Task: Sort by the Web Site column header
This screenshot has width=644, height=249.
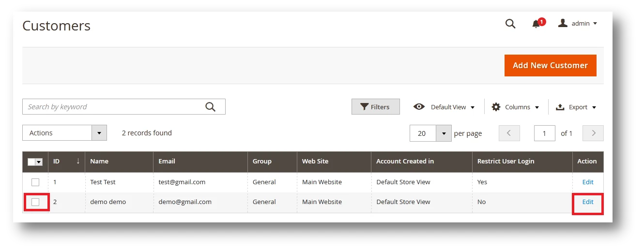Action: (x=334, y=161)
